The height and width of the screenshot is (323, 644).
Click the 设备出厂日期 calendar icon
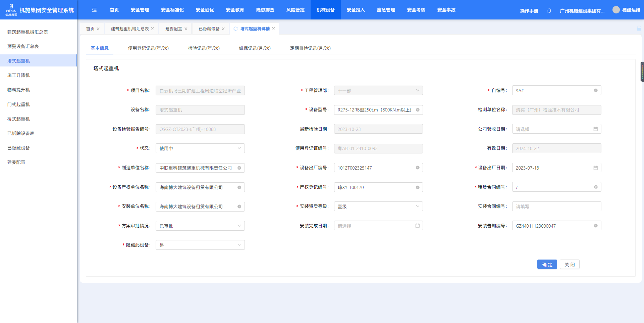click(x=596, y=168)
